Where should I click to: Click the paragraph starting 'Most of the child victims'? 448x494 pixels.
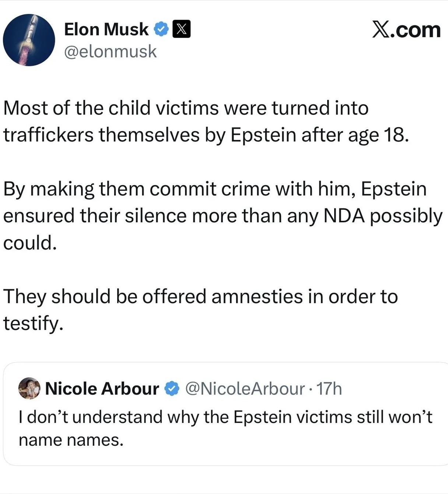point(206,121)
